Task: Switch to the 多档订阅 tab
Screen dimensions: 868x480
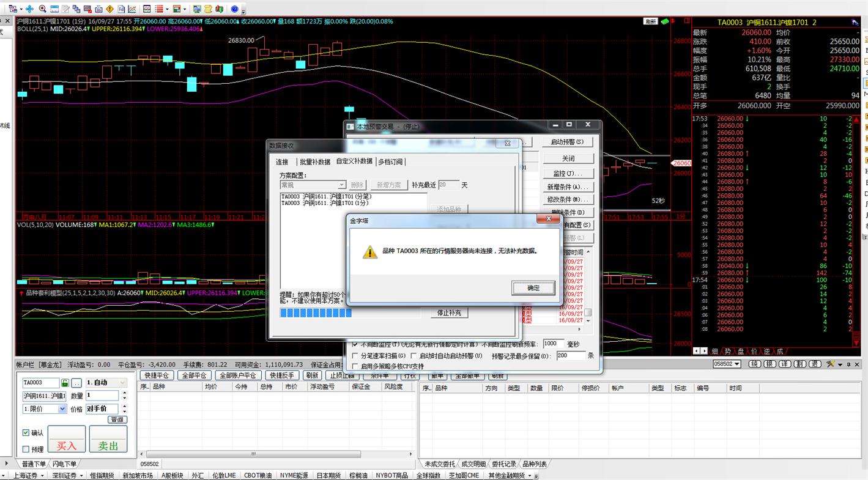Action: [390, 161]
